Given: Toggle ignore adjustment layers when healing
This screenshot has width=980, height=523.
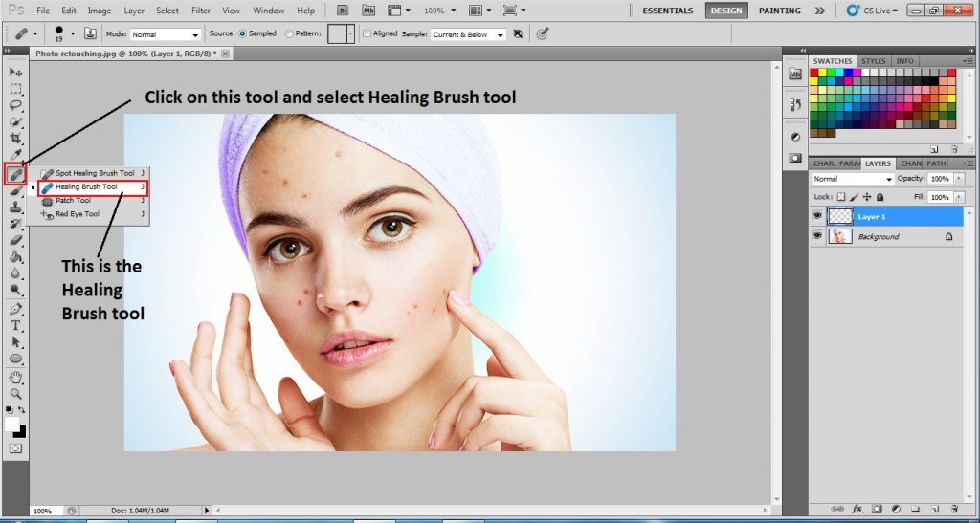Looking at the screenshot, I should pos(518,34).
